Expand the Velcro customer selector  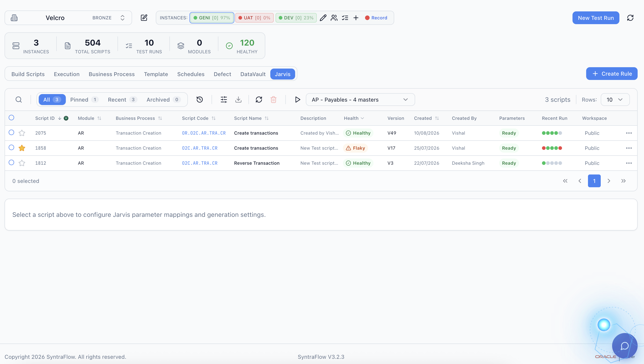click(x=68, y=18)
